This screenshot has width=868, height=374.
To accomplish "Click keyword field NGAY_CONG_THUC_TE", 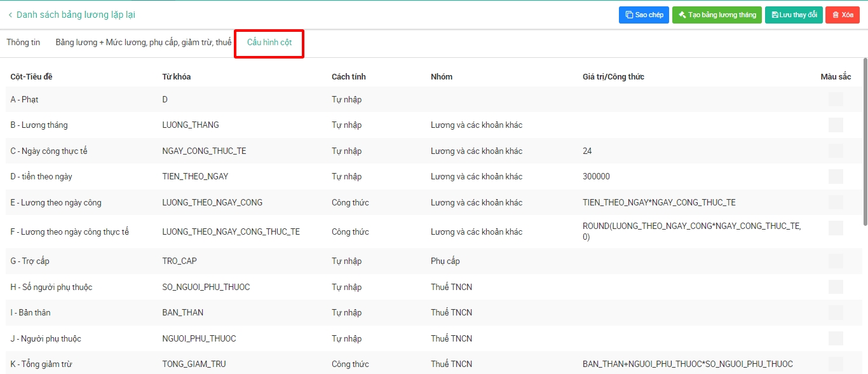I will point(205,151).
